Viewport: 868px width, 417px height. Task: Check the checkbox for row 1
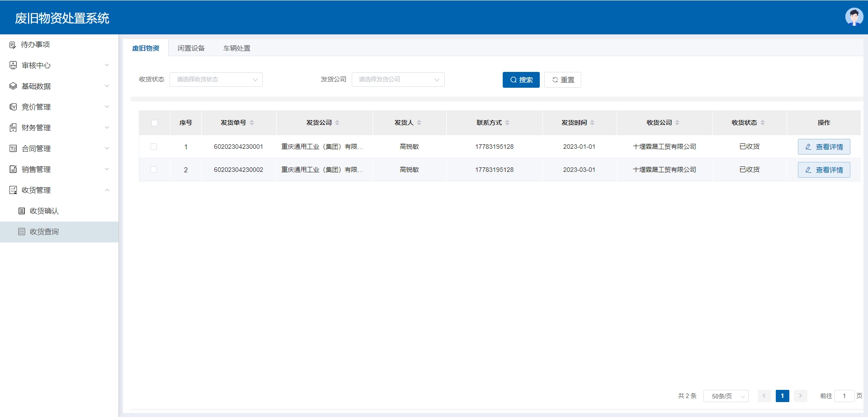point(154,147)
